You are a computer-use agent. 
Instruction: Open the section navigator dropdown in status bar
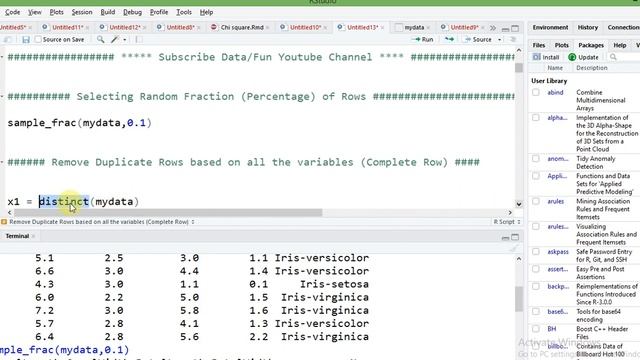point(102,222)
